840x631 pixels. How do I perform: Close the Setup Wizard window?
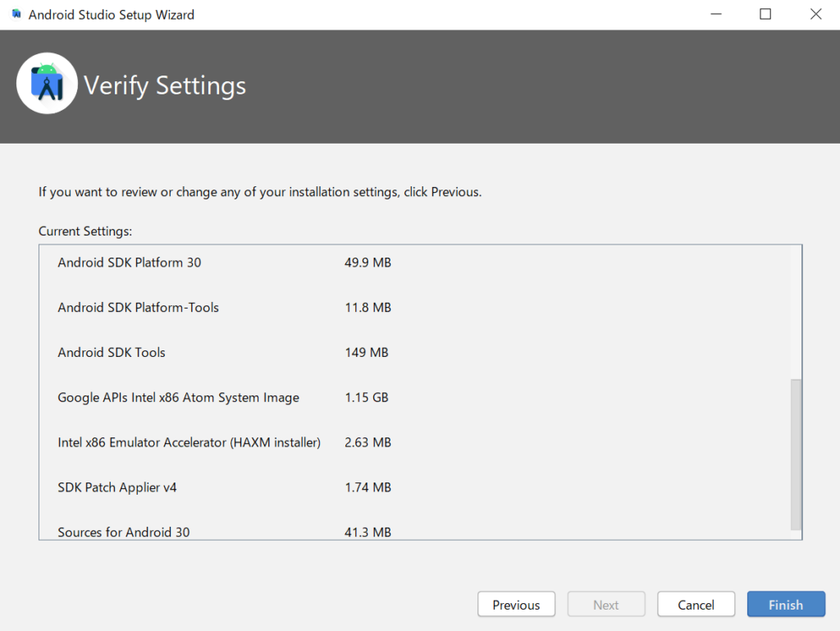pyautogui.click(x=815, y=14)
